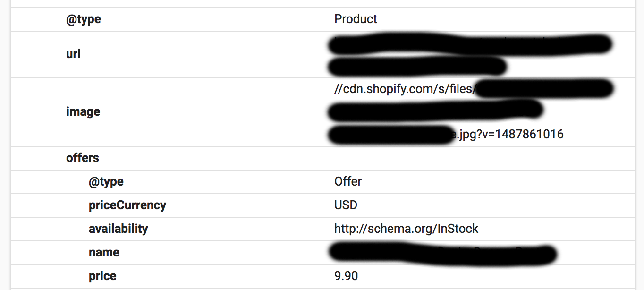This screenshot has width=644, height=290.
Task: Select the 9.90 price value
Action: click(x=346, y=276)
